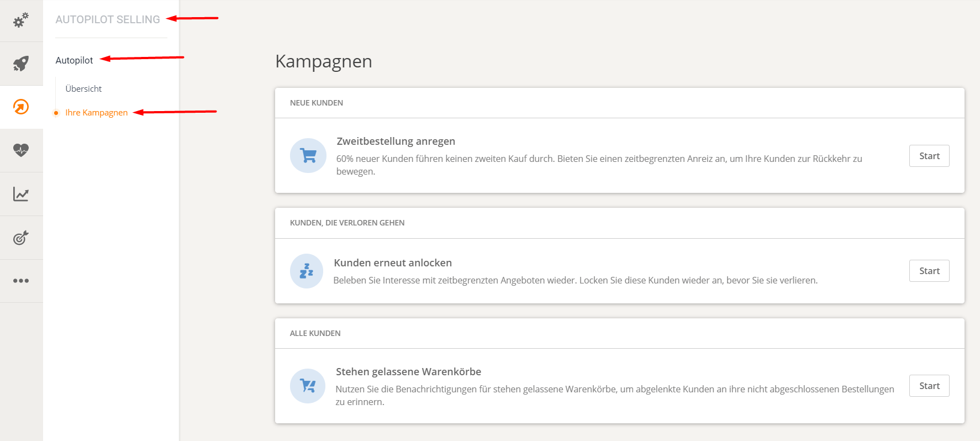
Task: Click the Zweitbestellung anregen title
Action: tap(396, 141)
